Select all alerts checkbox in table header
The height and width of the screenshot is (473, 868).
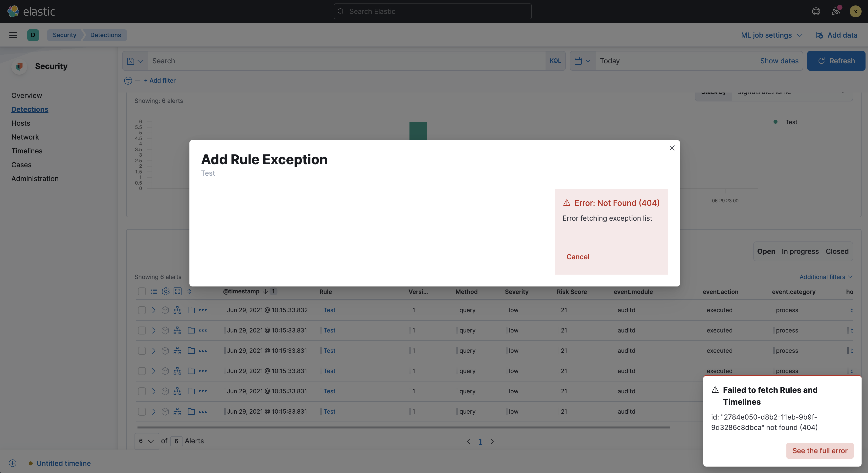(x=142, y=291)
